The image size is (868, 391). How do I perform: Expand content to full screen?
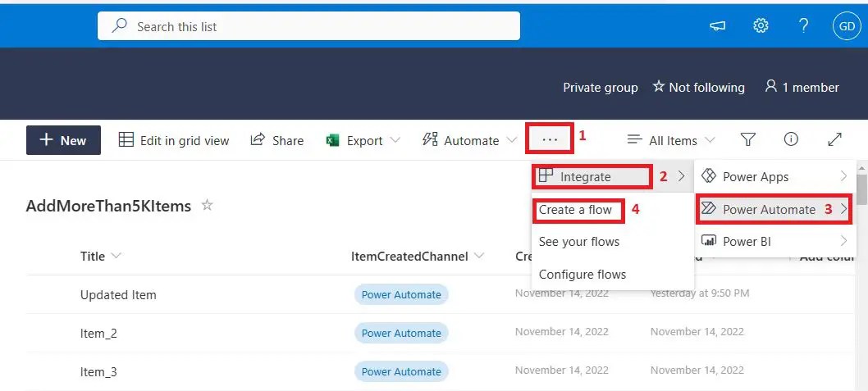(835, 140)
